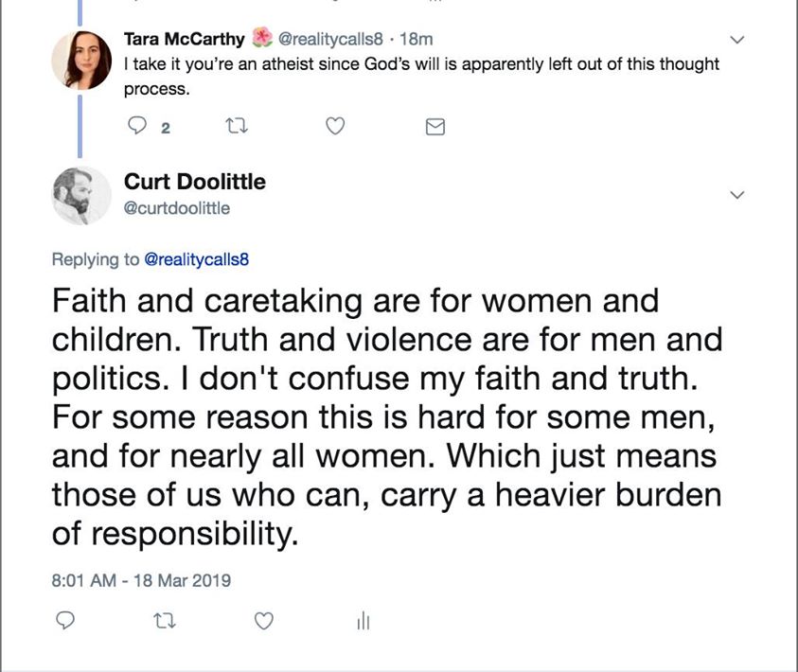Click the envelope icon on Tara's tweet
The image size is (798, 672).
(x=435, y=128)
